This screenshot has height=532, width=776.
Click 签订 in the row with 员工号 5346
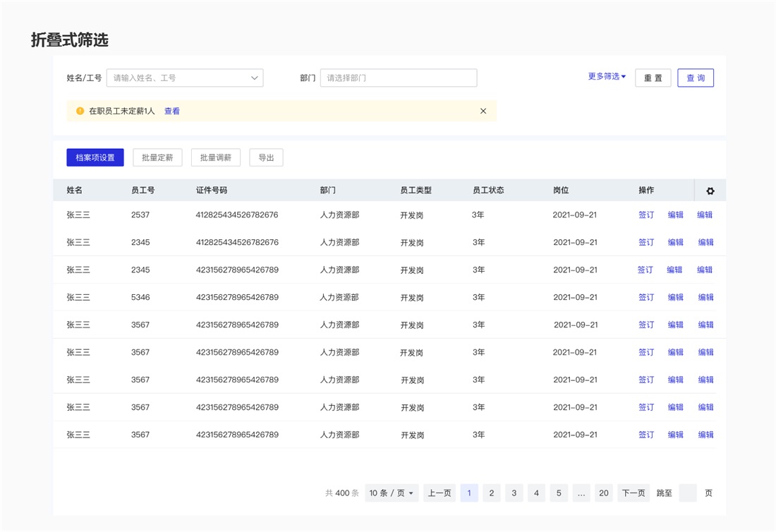click(645, 297)
